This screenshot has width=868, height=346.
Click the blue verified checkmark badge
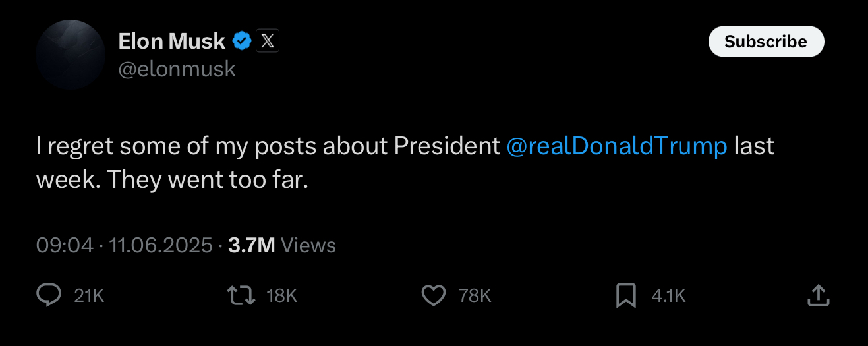tap(242, 42)
